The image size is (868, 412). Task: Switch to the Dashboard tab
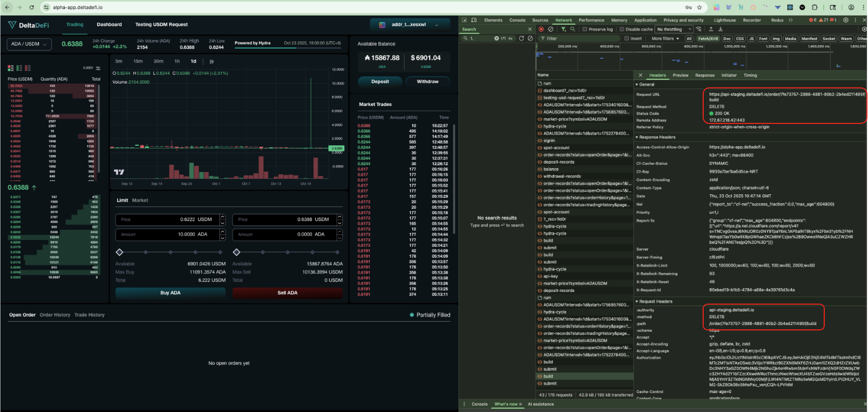coord(109,24)
